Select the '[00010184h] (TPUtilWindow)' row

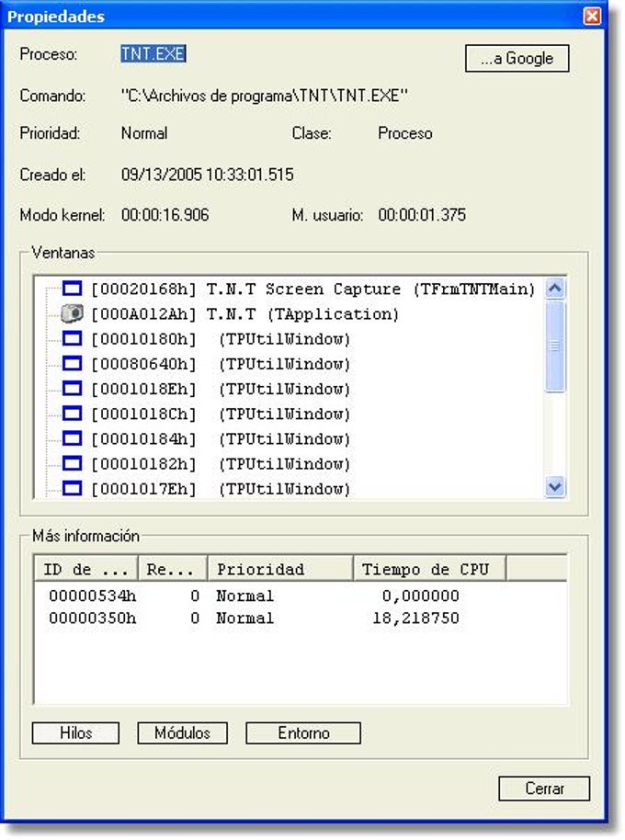(220, 438)
